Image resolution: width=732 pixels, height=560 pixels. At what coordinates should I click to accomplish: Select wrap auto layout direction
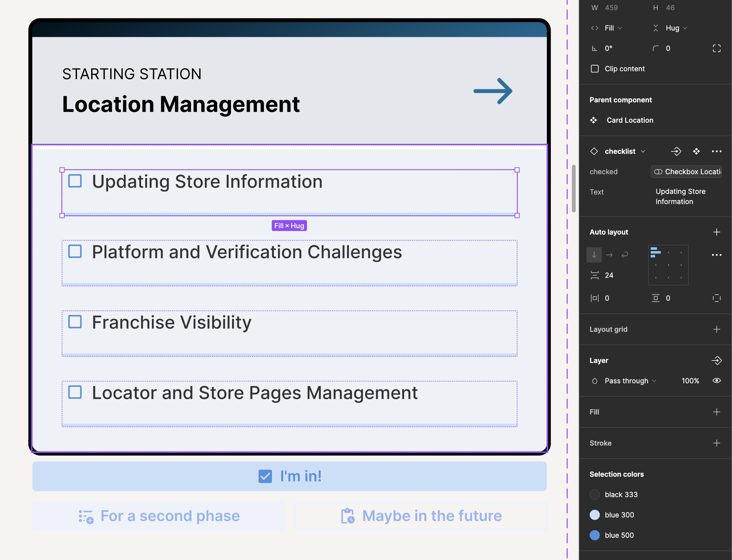point(625,255)
